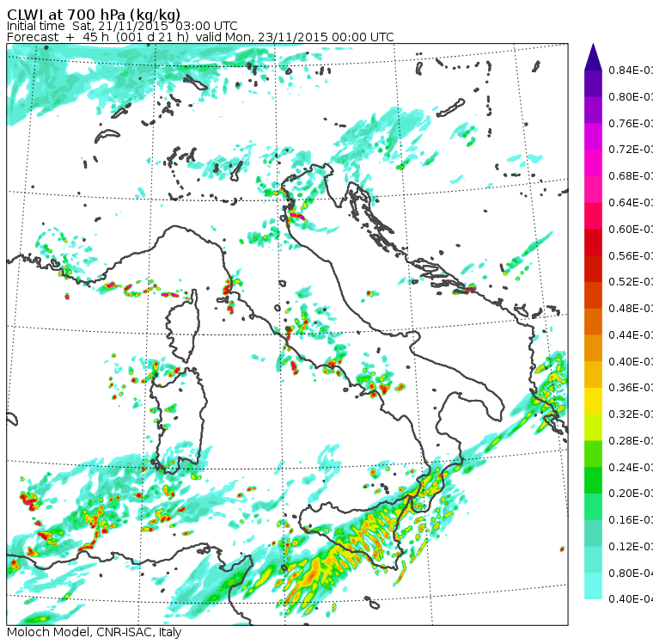Click the 'Moloch Model, CNR-ISAC, Italy' credit text
This screenshot has height=644, width=653.
95,632
